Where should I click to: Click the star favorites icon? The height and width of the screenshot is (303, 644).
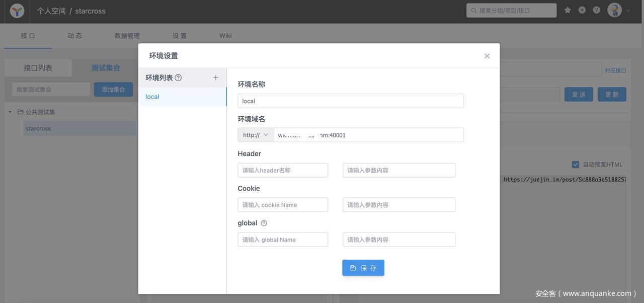[x=568, y=10]
